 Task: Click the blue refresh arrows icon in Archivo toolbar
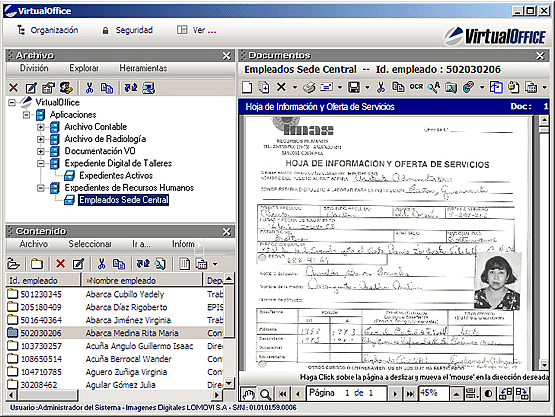(x=131, y=87)
